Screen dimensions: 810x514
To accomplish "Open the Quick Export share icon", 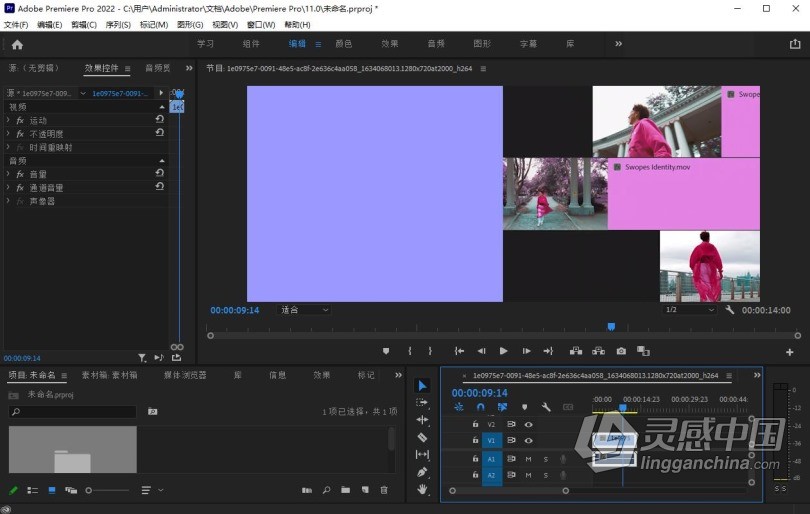I will click(x=795, y=44).
